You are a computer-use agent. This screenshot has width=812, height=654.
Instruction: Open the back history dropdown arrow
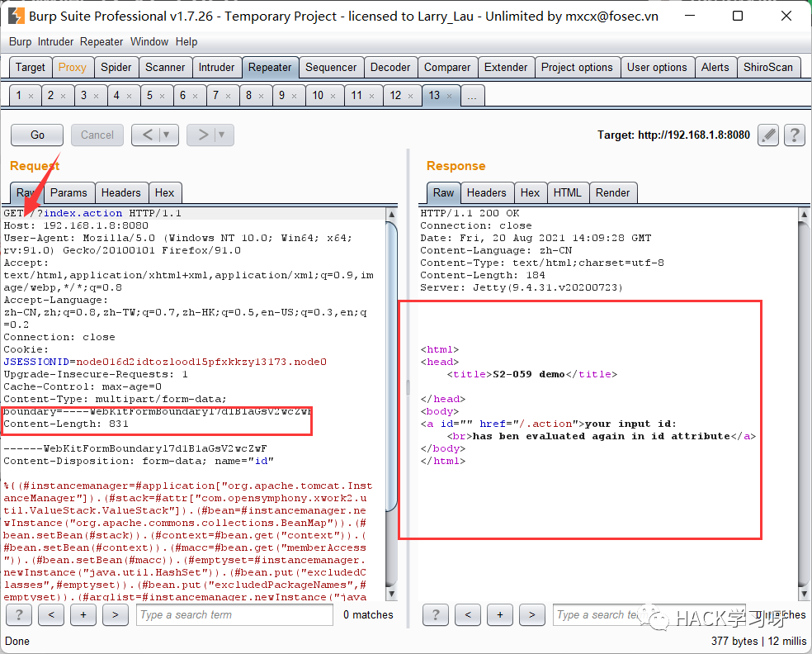(167, 135)
